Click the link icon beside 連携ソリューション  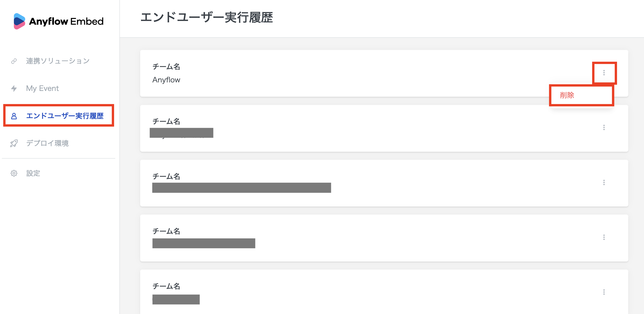point(14,61)
